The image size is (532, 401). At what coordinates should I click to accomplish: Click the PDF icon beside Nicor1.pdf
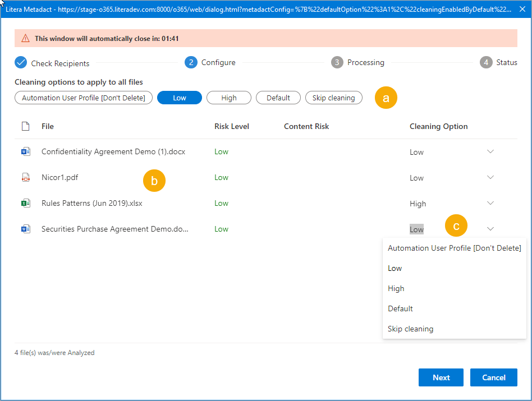pyautogui.click(x=26, y=177)
